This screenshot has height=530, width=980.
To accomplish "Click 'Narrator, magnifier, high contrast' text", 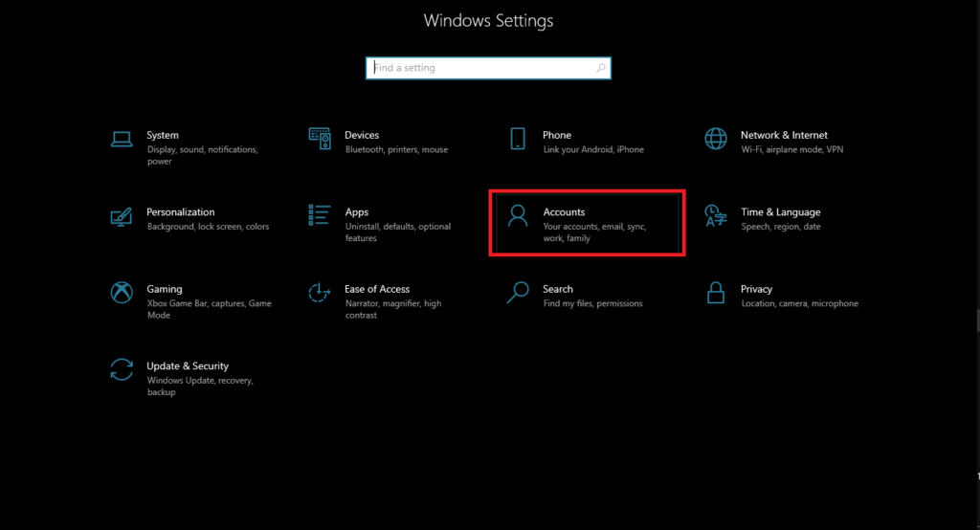I will [393, 309].
